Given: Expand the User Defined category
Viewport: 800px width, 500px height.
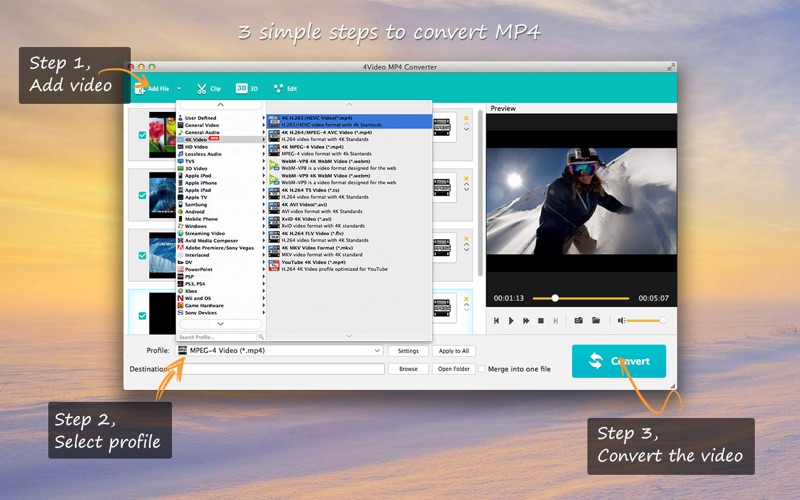Looking at the screenshot, I should pos(221,118).
